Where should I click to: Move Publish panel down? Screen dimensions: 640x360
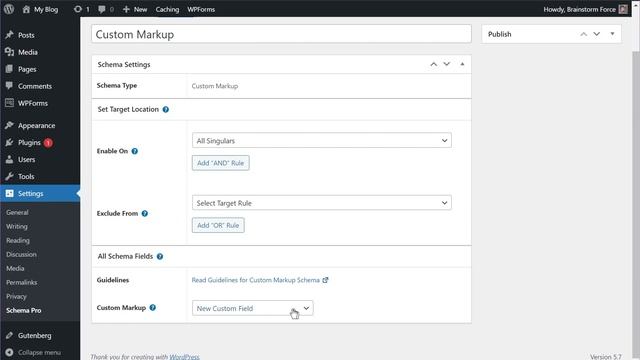(x=597, y=34)
